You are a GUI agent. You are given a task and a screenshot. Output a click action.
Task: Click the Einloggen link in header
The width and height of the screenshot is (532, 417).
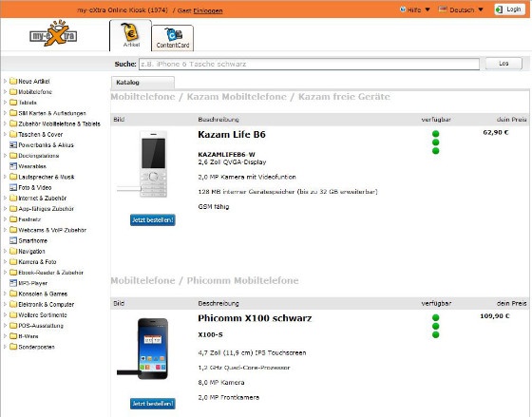pos(208,10)
